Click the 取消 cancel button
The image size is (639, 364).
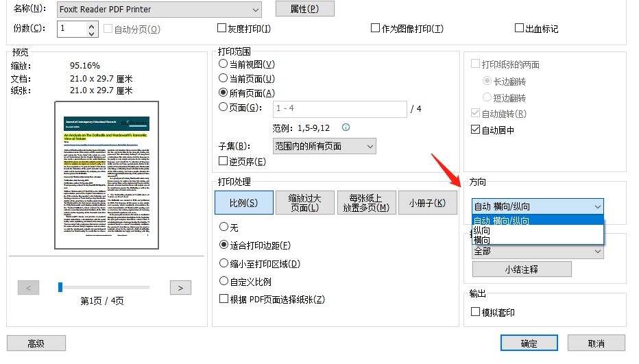point(596,343)
